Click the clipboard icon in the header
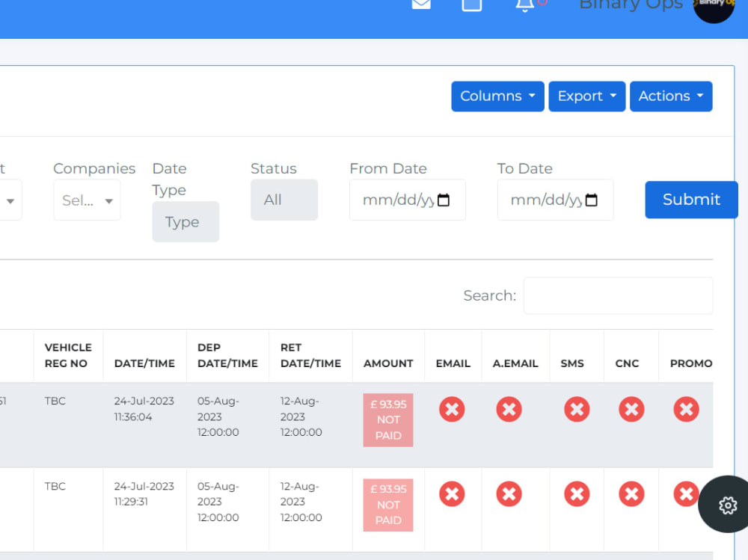This screenshot has height=560, width=748. [x=472, y=4]
